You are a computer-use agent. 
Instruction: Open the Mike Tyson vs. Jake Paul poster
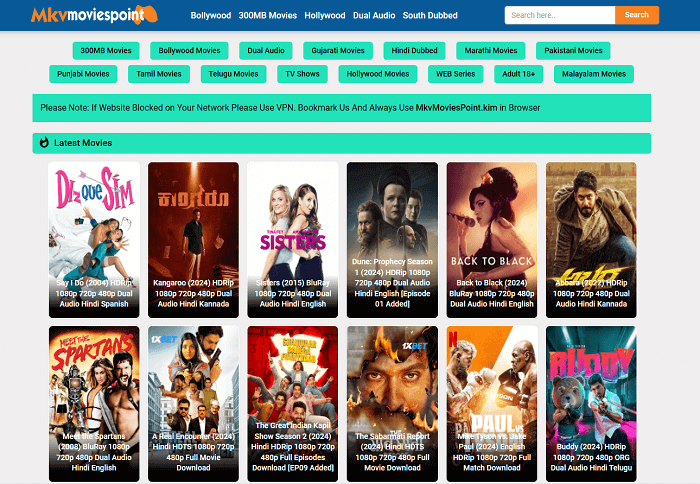(x=492, y=404)
